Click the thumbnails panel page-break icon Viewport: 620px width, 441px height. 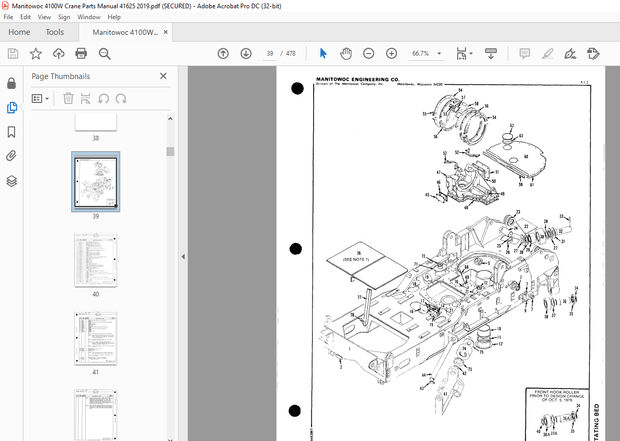(85, 98)
